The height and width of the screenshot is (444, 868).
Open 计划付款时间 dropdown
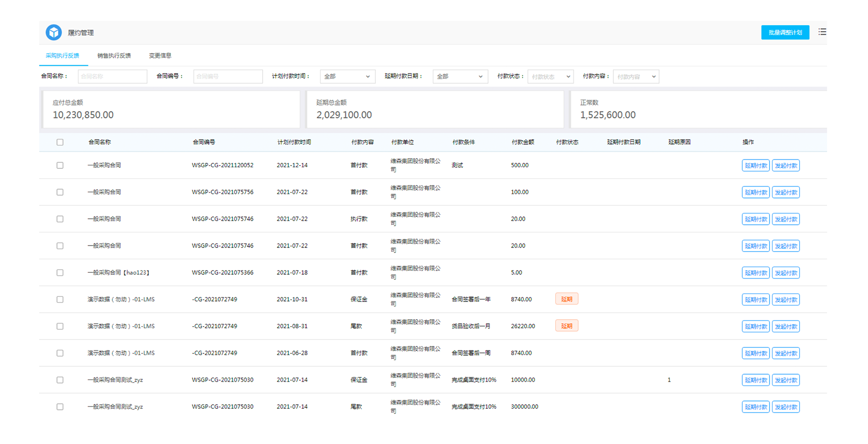(x=347, y=76)
